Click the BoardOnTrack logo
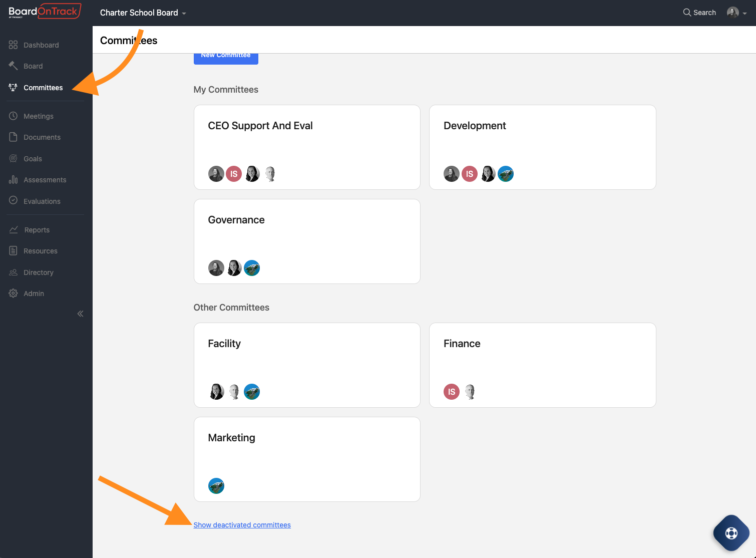Viewport: 756px width, 558px height. 45,12
